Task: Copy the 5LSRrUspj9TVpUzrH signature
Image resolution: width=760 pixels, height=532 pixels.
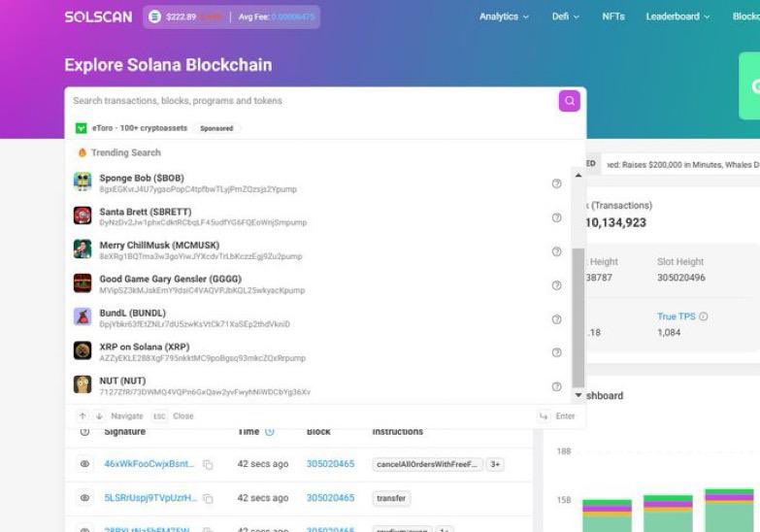Action: [x=208, y=499]
